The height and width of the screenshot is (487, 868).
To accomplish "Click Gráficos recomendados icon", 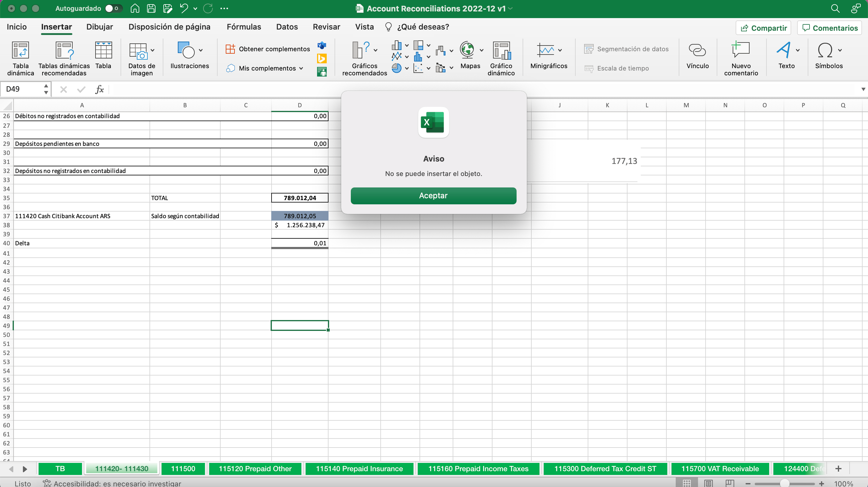I will coord(360,51).
